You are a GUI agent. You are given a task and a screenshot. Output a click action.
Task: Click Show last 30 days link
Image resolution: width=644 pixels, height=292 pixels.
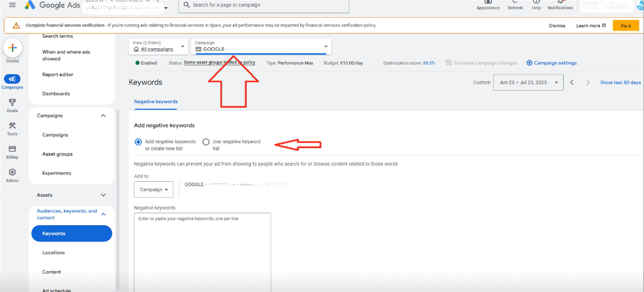pos(620,82)
